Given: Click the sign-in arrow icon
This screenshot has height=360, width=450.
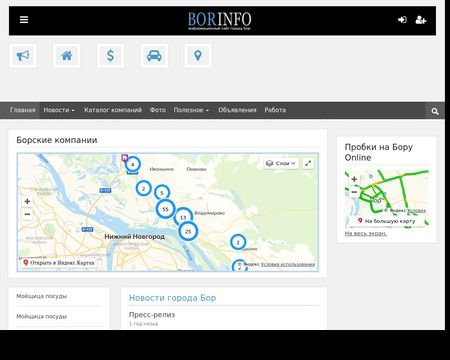Looking at the screenshot, I should point(402,20).
